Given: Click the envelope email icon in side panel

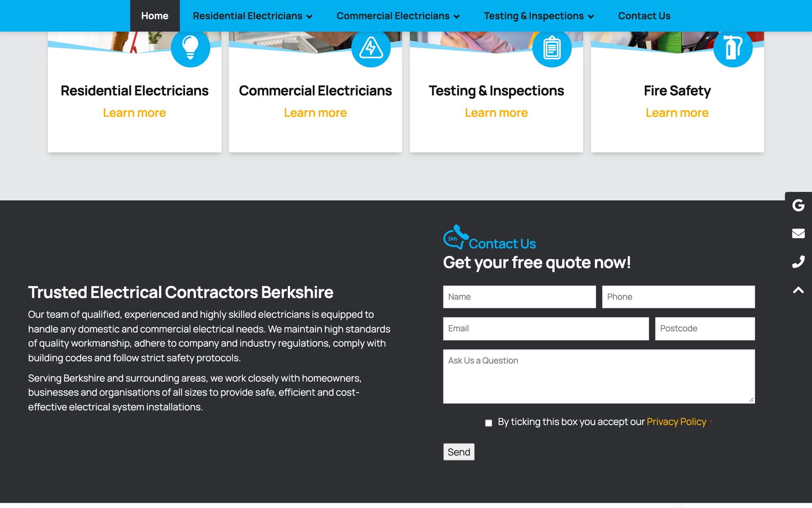Looking at the screenshot, I should click(x=798, y=233).
